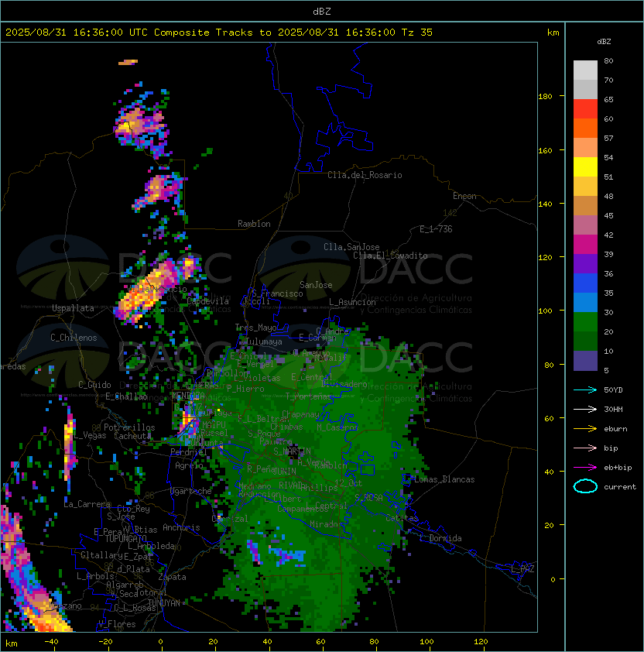Select the pink bip arrow icon
The height and width of the screenshot is (652, 644).
tap(585, 448)
